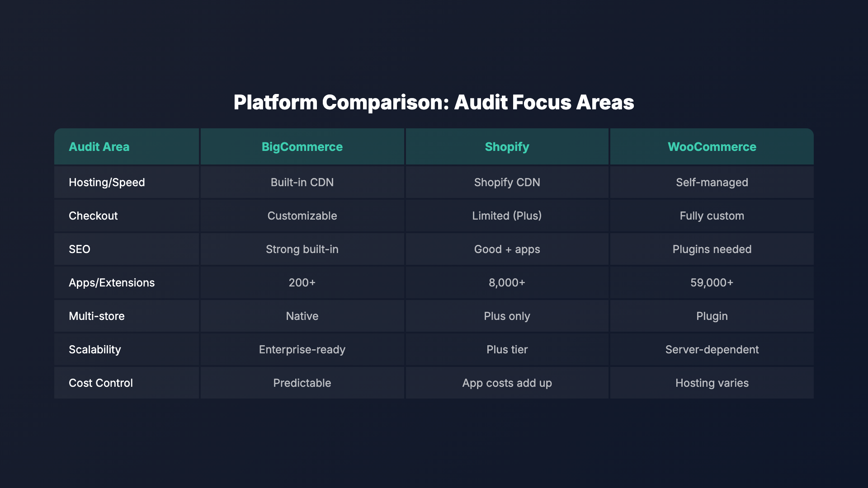
Task: Select the Built-in CDN cell
Action: 302,182
